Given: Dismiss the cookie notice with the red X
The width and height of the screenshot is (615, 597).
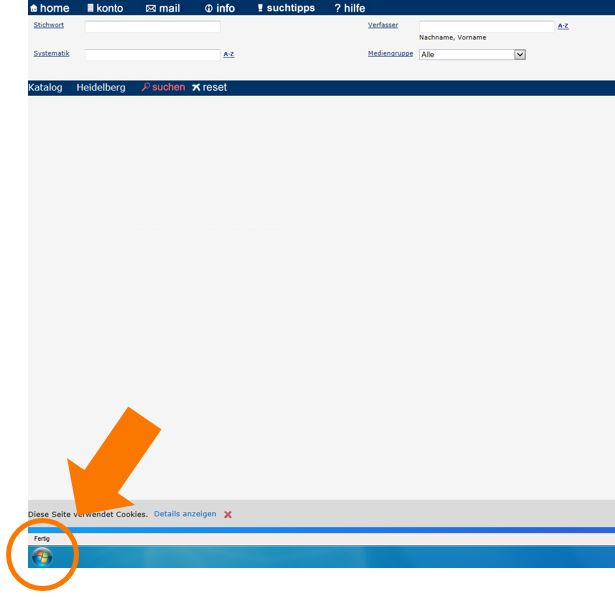Looking at the screenshot, I should pyautogui.click(x=228, y=514).
